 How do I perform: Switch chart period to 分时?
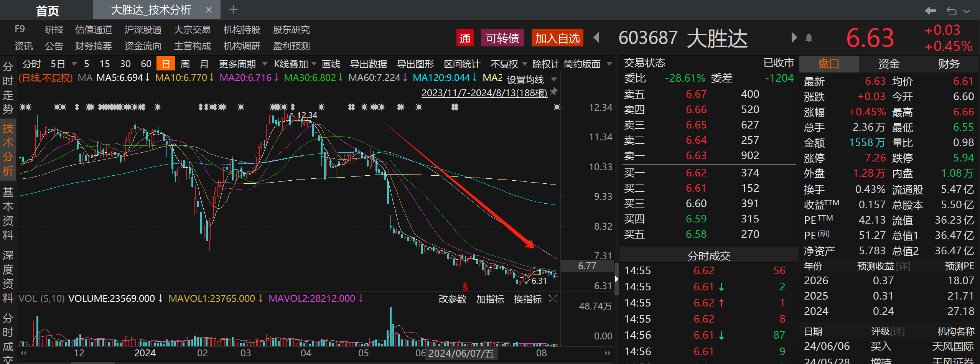31,64
